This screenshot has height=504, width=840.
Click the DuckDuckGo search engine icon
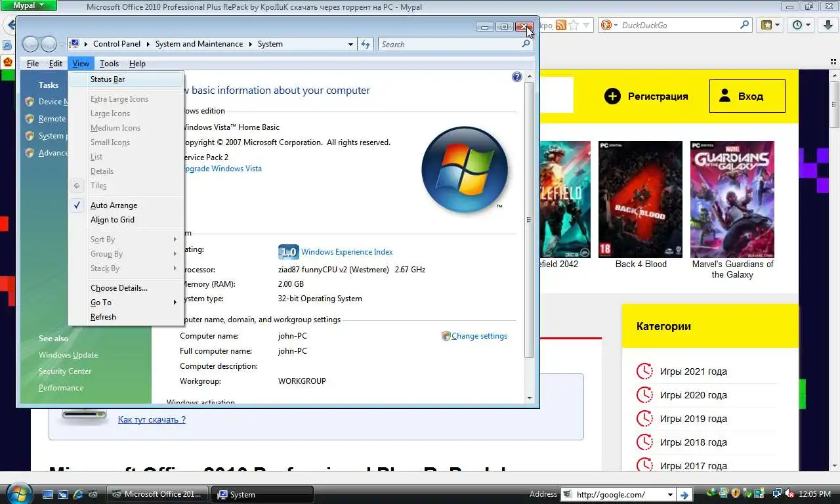coord(606,25)
